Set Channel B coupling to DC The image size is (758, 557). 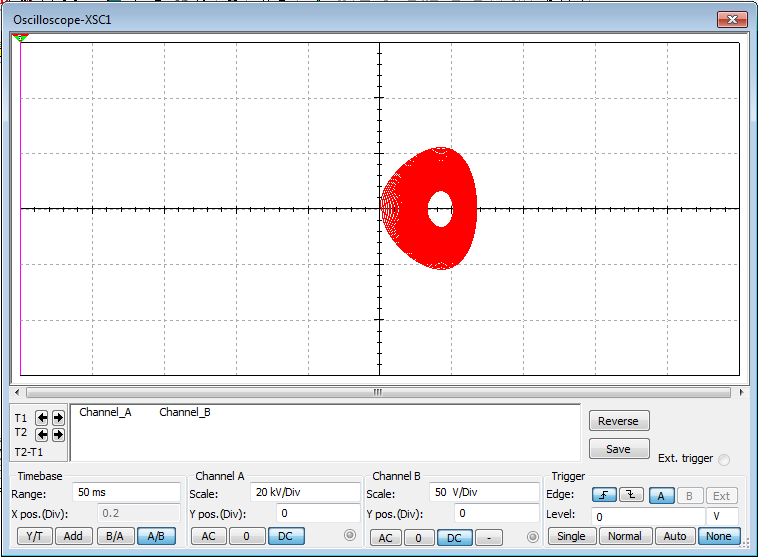point(454,538)
